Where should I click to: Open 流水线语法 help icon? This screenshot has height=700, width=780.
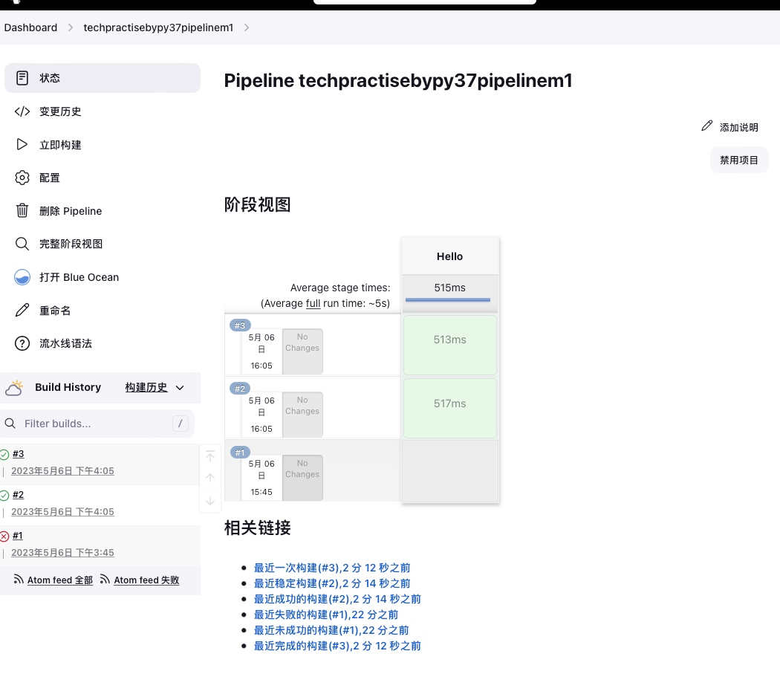[x=22, y=343]
